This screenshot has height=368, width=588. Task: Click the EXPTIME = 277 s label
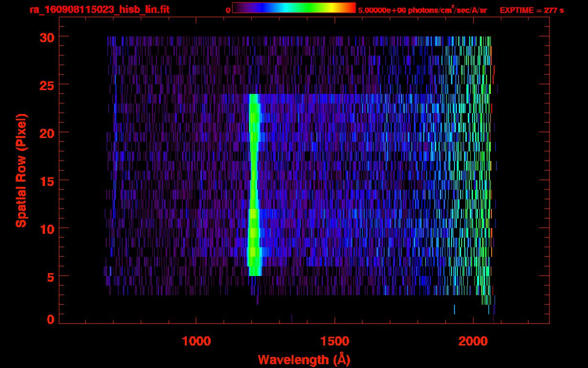(x=531, y=10)
